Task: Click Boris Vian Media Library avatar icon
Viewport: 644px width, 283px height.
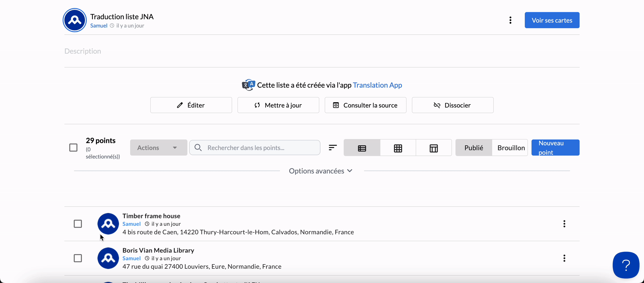Action: point(108,258)
